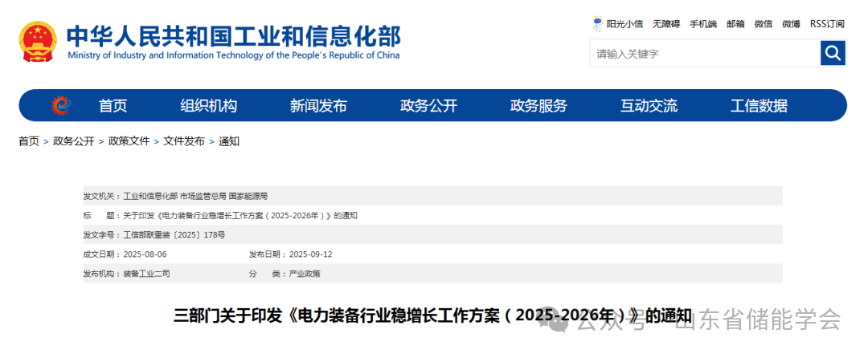Select the 发文机关 row listing three agencies
This screenshot has width=868, height=354.
(433, 197)
